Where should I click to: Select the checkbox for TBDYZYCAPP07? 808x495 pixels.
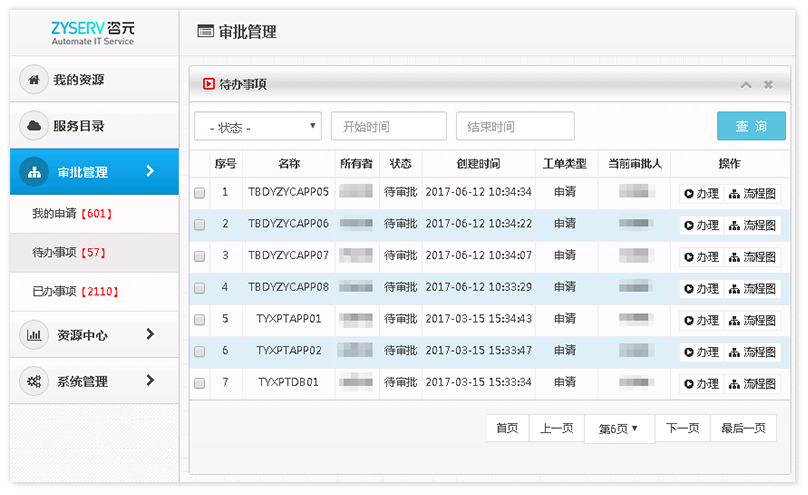coord(200,257)
